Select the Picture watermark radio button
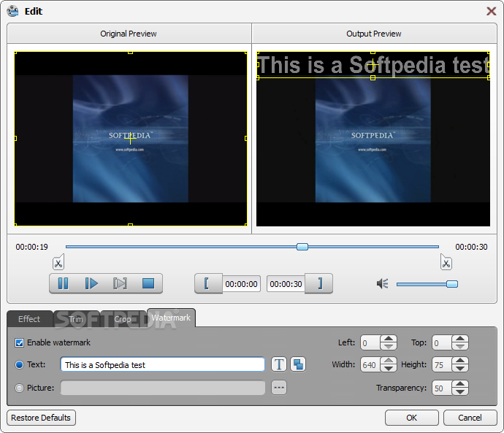This screenshot has height=433, width=504. pyautogui.click(x=19, y=388)
